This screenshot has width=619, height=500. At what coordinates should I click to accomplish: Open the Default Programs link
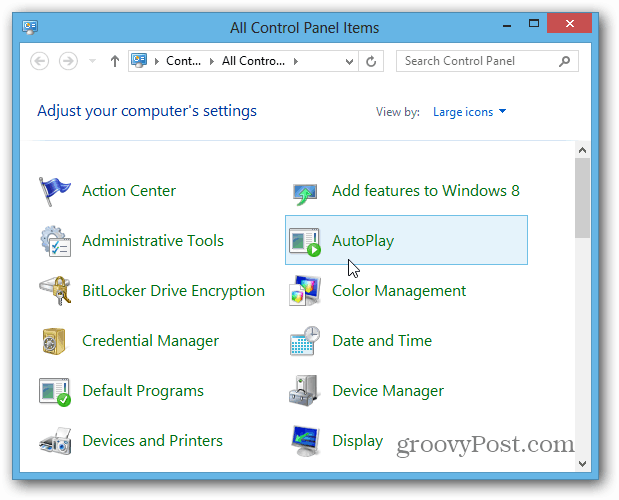coord(143,391)
